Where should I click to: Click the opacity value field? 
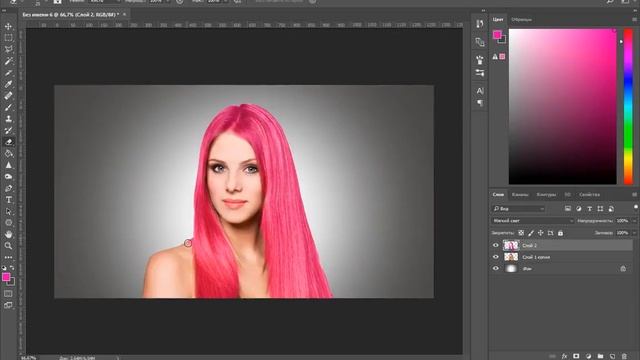[622, 221]
